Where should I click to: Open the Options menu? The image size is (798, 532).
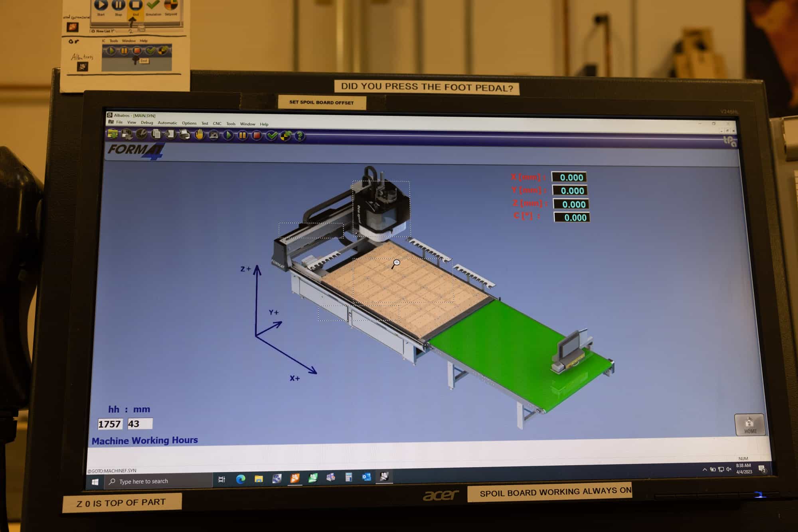pyautogui.click(x=189, y=123)
